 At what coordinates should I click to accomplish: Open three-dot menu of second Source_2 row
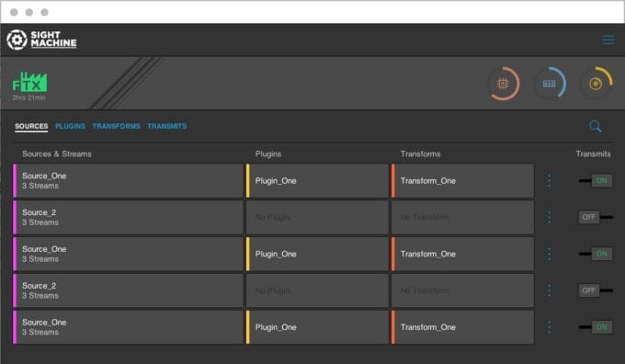[x=550, y=290]
